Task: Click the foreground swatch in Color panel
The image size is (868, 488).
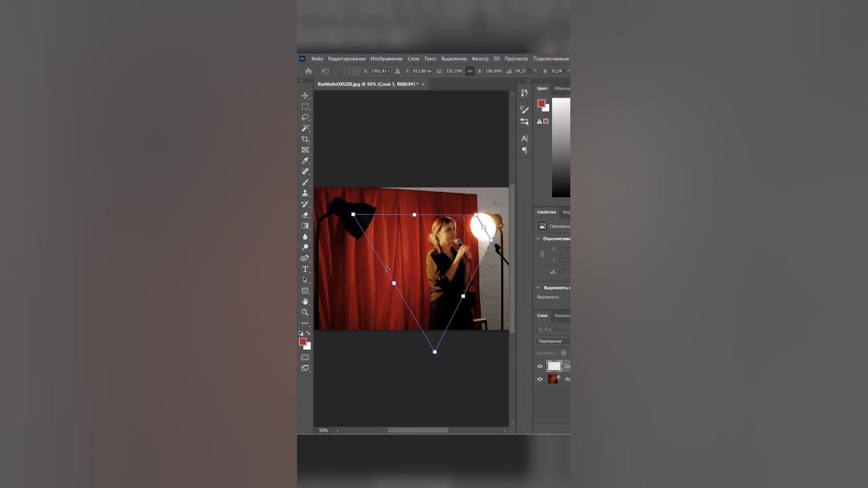Action: tap(541, 104)
